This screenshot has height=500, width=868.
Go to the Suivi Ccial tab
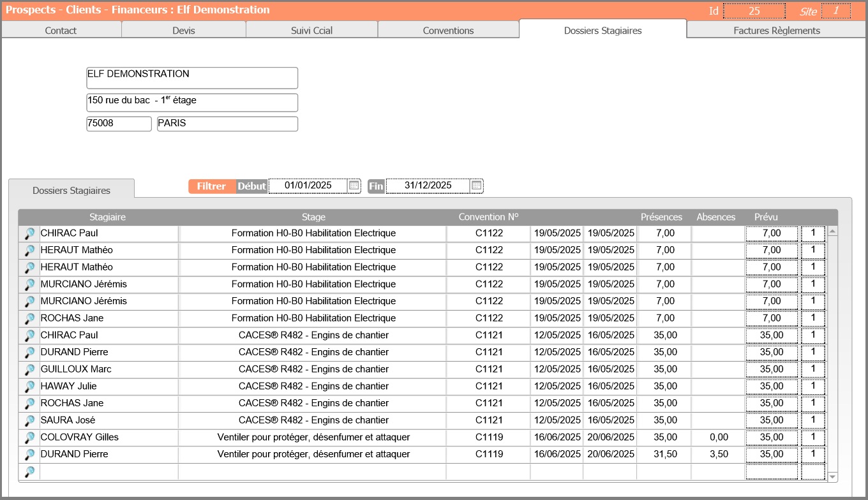point(311,30)
